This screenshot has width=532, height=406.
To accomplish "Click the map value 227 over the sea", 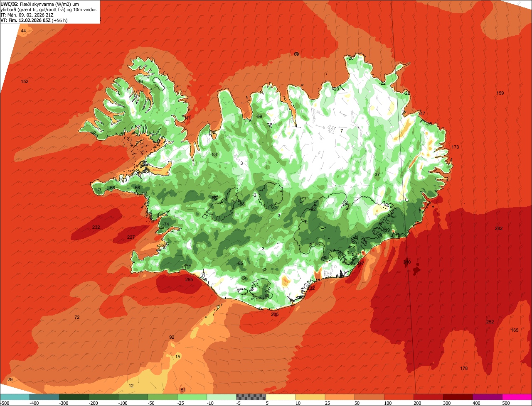I will point(131,237).
